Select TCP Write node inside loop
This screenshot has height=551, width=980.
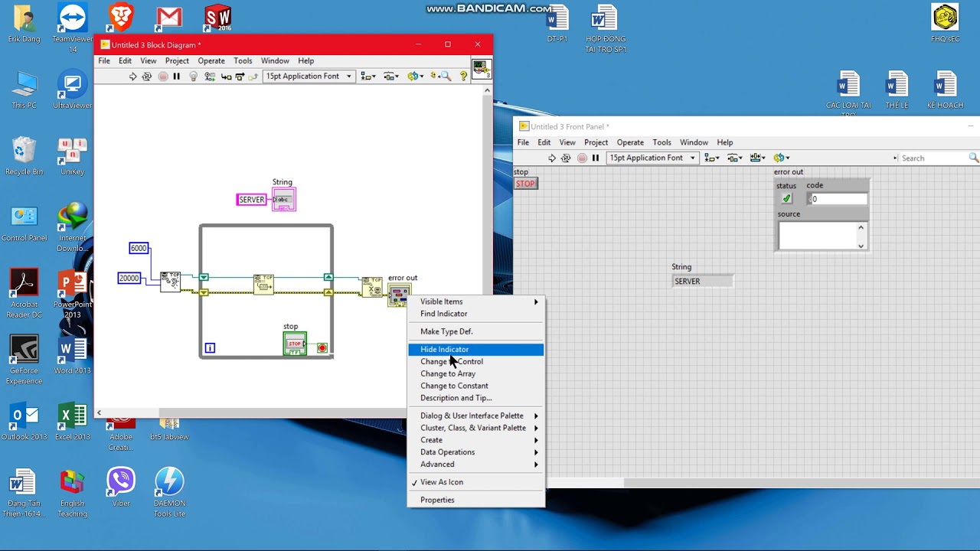pyautogui.click(x=263, y=284)
